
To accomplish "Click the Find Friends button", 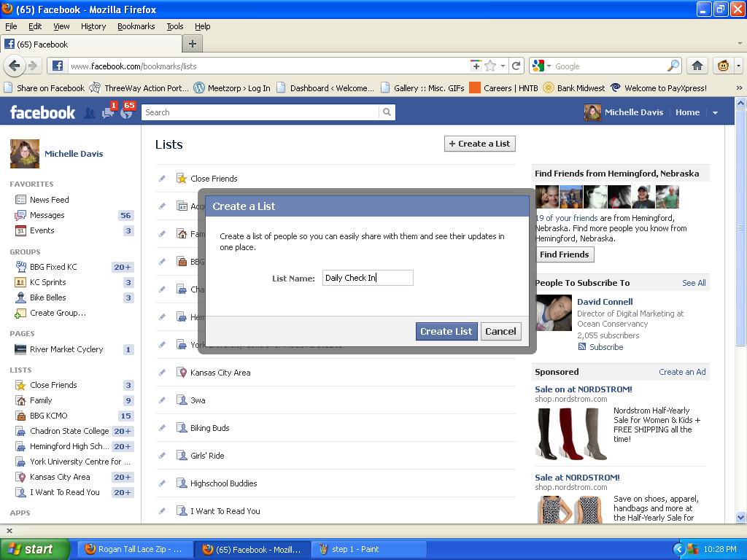I will [565, 254].
